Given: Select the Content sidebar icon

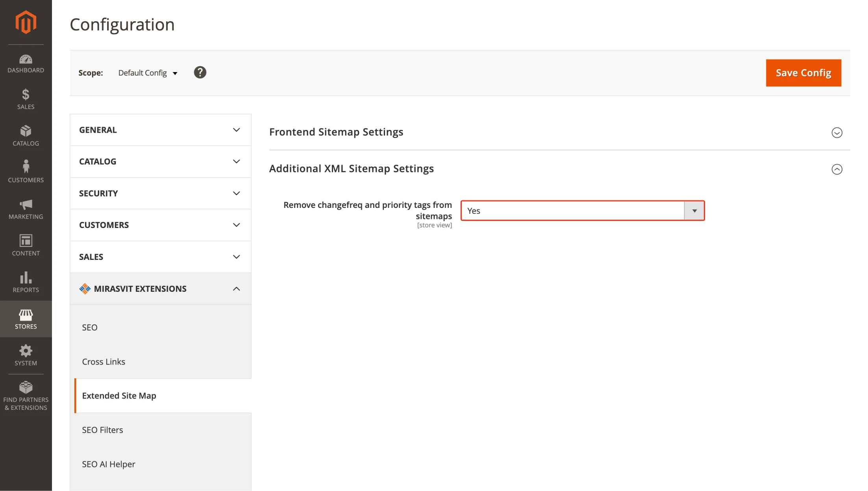Looking at the screenshot, I should (26, 245).
